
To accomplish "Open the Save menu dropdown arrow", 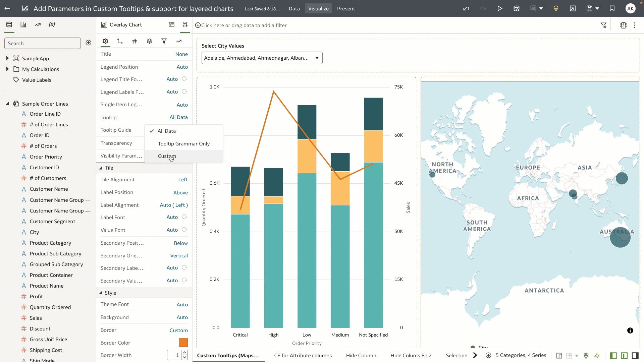I will point(596,8).
